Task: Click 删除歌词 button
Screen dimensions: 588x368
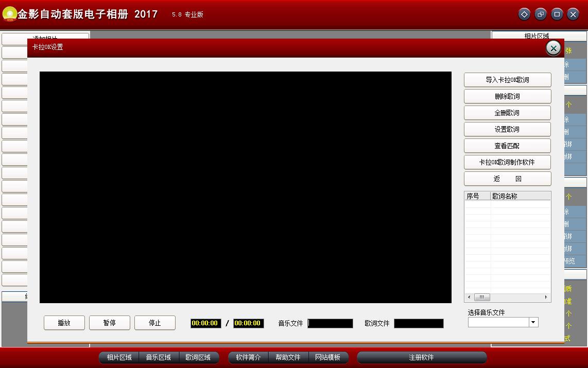Action: coord(507,96)
